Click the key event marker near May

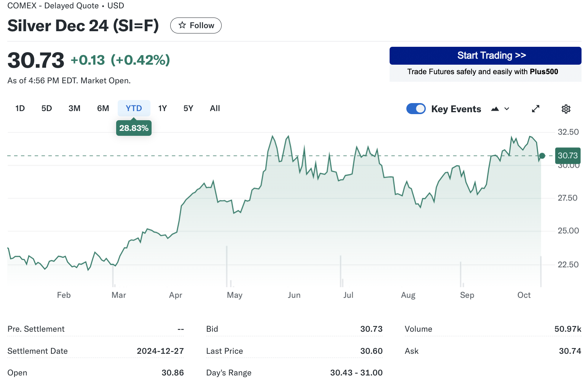coord(227,266)
